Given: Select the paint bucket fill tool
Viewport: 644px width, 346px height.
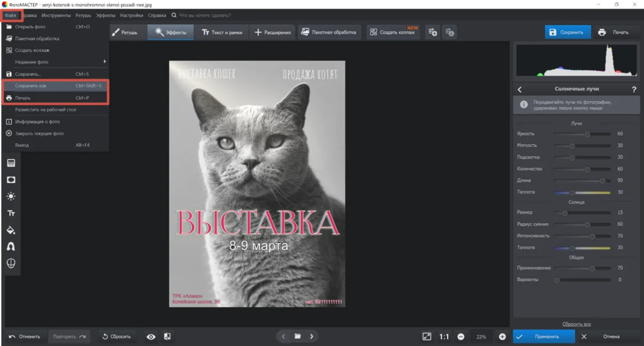Looking at the screenshot, I should [11, 230].
